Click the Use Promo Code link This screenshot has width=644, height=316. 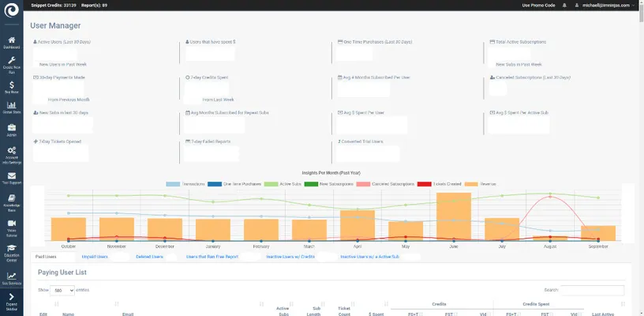click(x=538, y=5)
